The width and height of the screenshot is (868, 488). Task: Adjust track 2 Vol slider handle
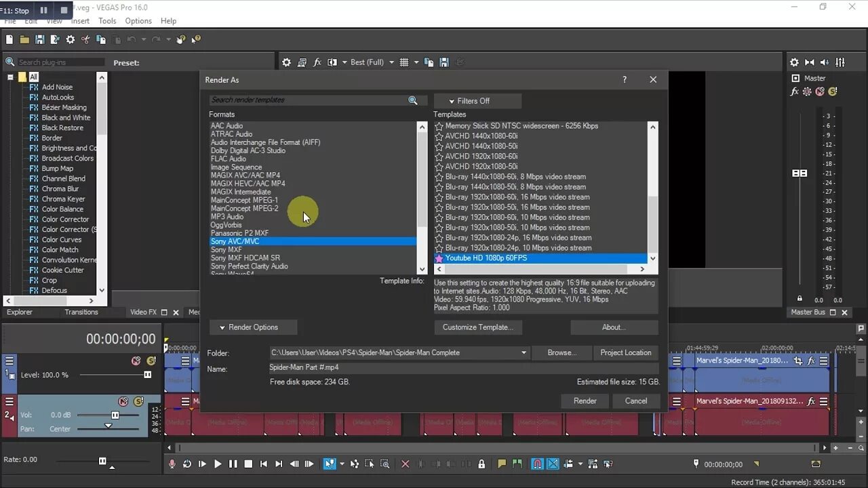pyautogui.click(x=115, y=415)
